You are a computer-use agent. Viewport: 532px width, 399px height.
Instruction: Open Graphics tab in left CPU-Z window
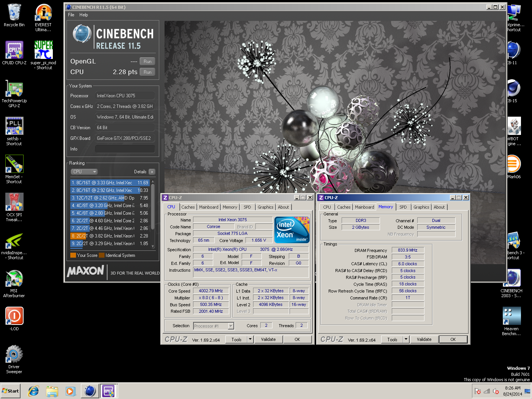265,207
